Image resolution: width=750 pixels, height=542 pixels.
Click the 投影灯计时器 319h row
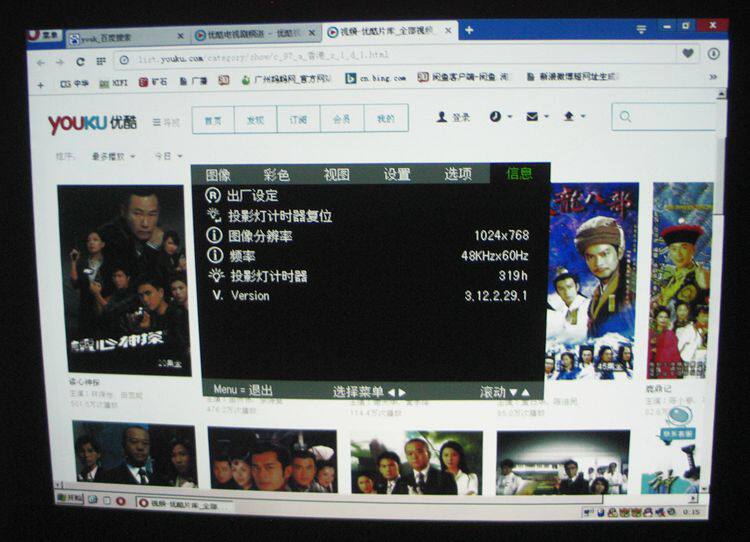(x=368, y=276)
